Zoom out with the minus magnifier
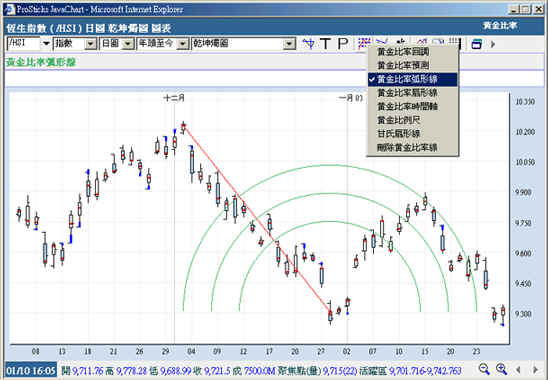Viewport: 548px width, 380px height. (x=484, y=369)
